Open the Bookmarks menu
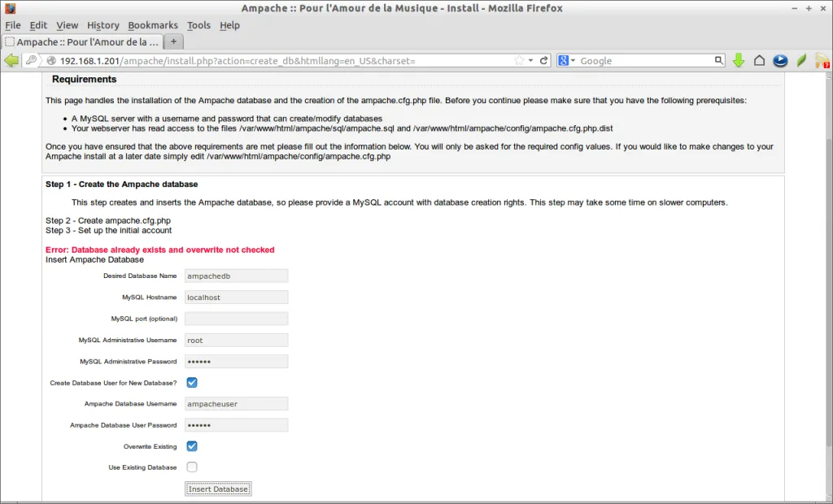 click(x=153, y=25)
